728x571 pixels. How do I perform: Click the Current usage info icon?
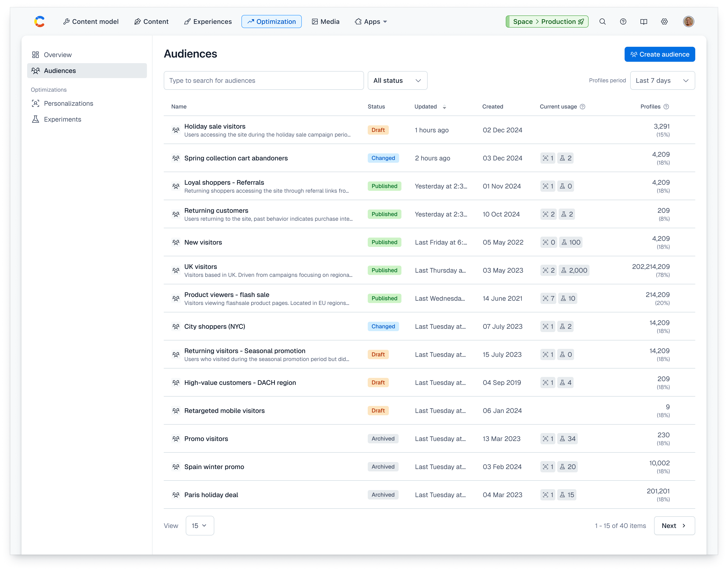click(582, 107)
